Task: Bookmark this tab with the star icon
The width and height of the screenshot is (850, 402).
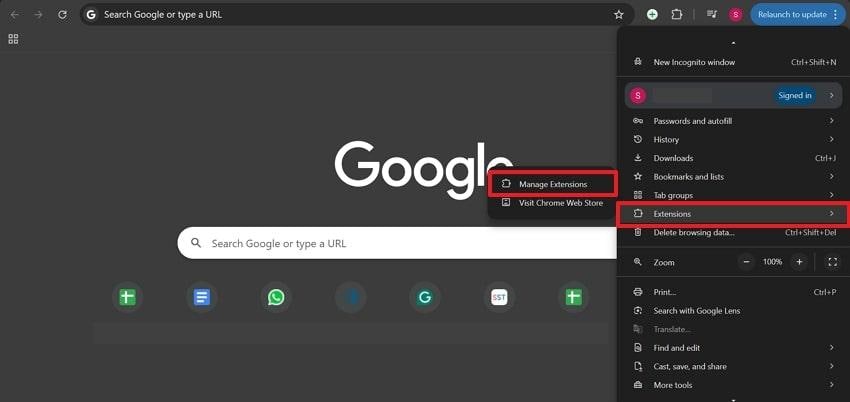Action: 619,15
